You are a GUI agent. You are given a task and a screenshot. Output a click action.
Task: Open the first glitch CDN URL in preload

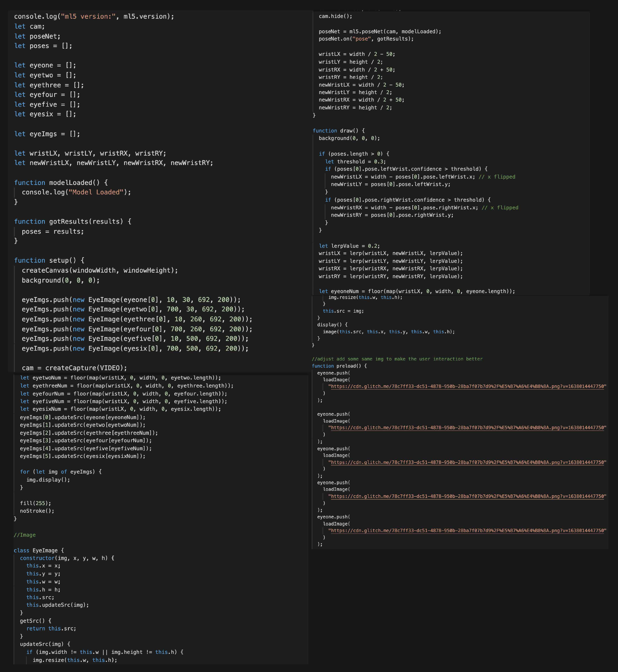(467, 386)
